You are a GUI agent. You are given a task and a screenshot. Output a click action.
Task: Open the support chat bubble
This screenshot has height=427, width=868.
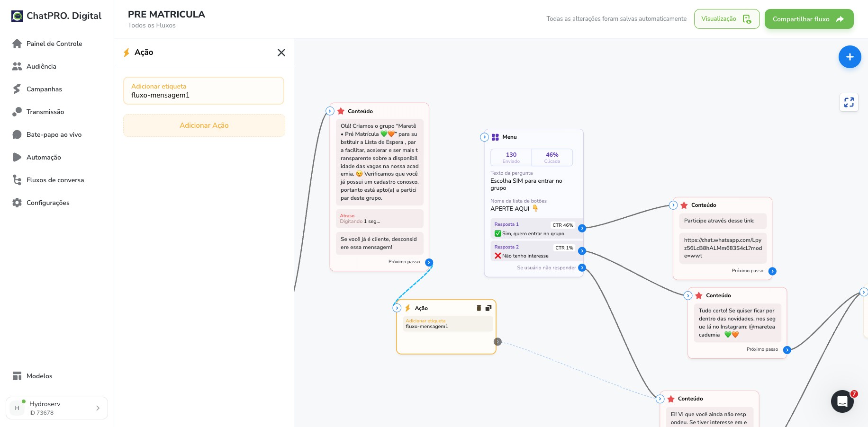click(x=842, y=401)
